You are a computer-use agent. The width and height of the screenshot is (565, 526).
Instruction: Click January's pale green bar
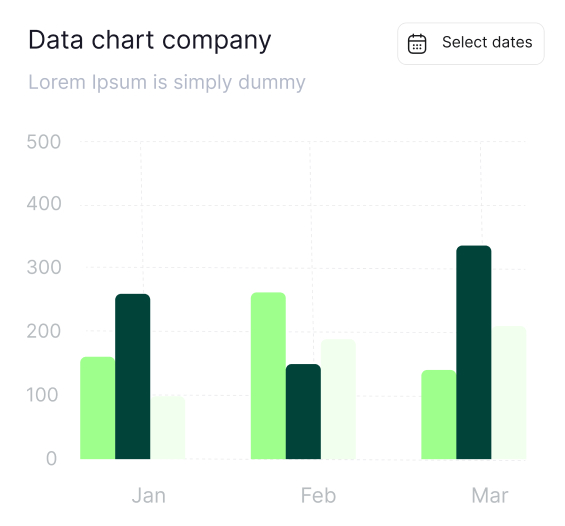click(x=168, y=428)
